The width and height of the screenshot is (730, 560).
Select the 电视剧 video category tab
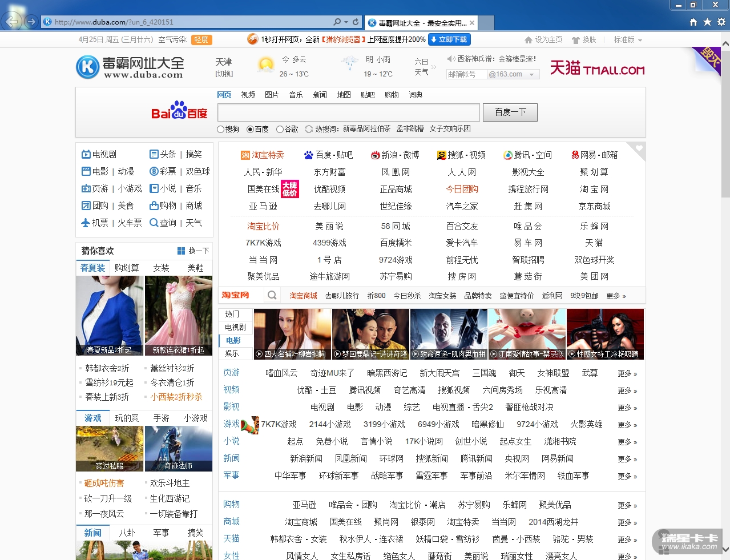(235, 327)
